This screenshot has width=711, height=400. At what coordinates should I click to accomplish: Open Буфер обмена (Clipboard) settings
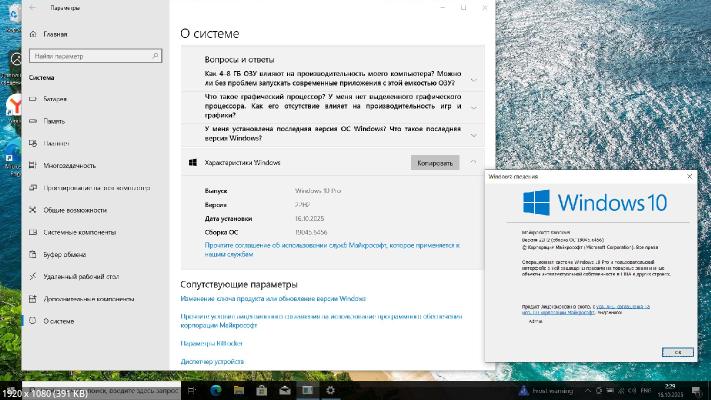tap(66, 254)
